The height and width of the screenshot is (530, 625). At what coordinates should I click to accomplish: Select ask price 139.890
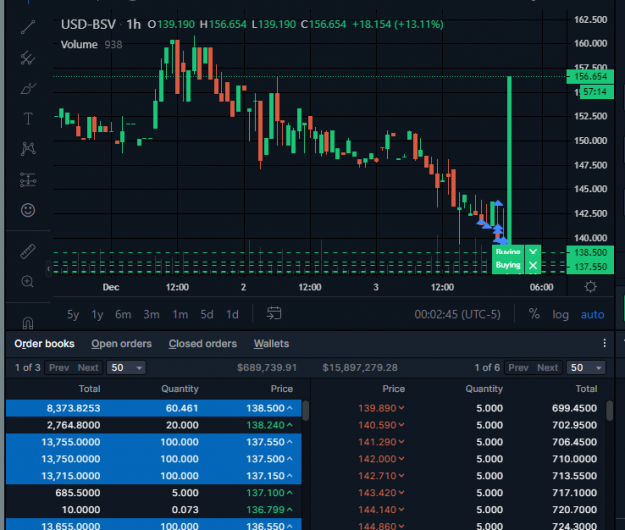(x=381, y=408)
